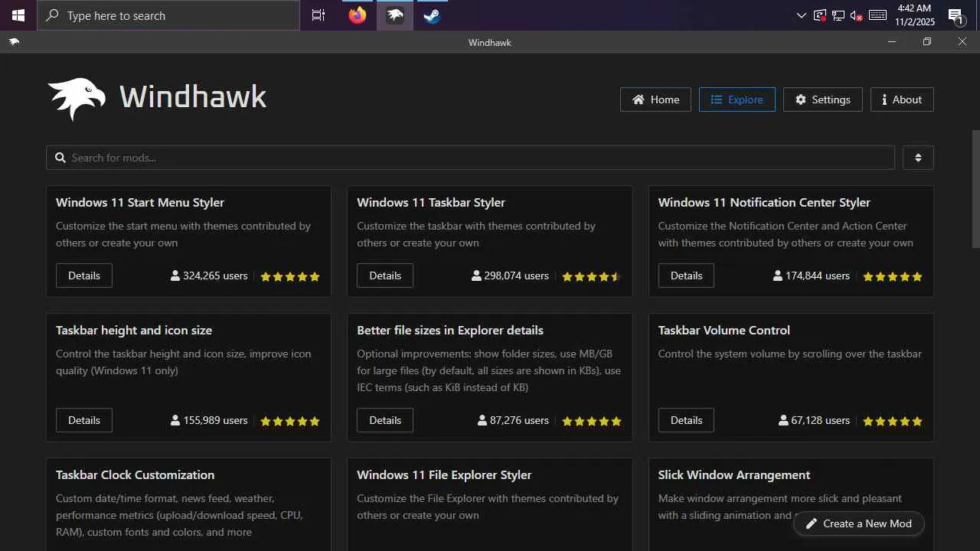View Details for Windows 11 Start Menu Styler

point(84,275)
